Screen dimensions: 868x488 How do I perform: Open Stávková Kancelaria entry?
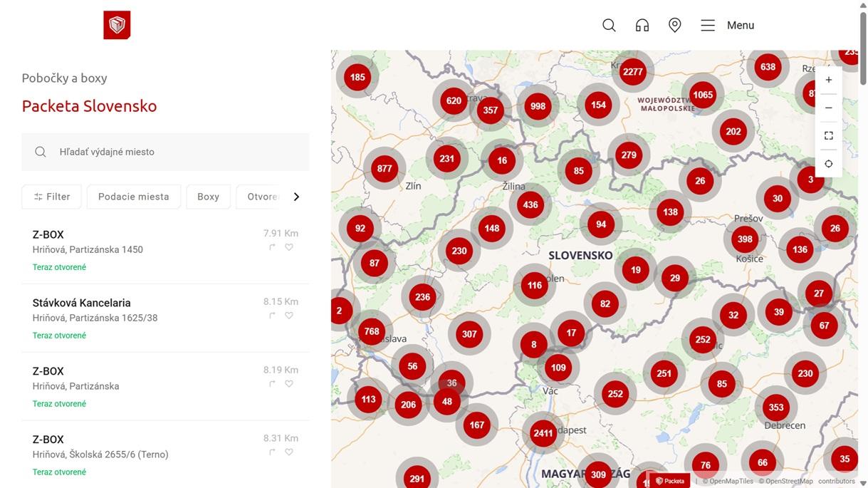165,318
